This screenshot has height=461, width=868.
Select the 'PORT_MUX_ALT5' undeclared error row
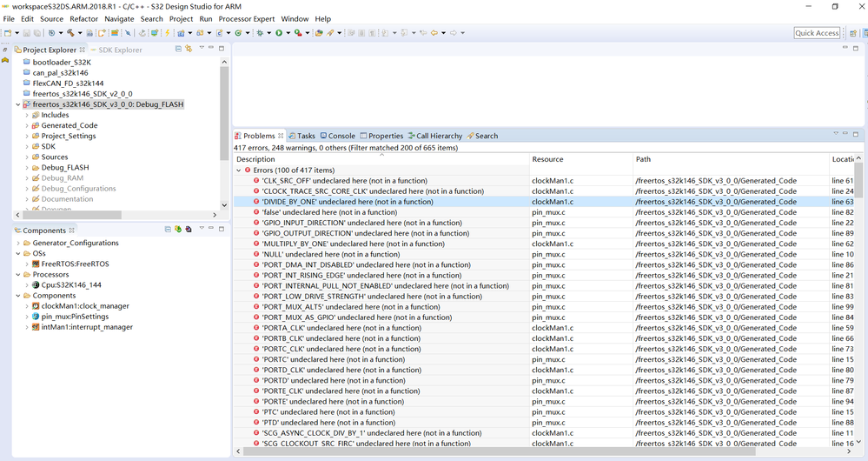tap(545, 307)
